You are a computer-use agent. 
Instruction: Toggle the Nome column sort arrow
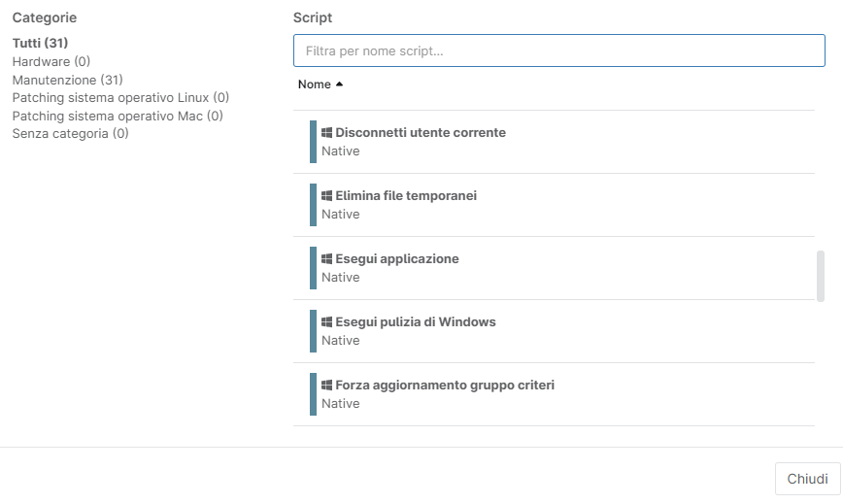tap(339, 84)
